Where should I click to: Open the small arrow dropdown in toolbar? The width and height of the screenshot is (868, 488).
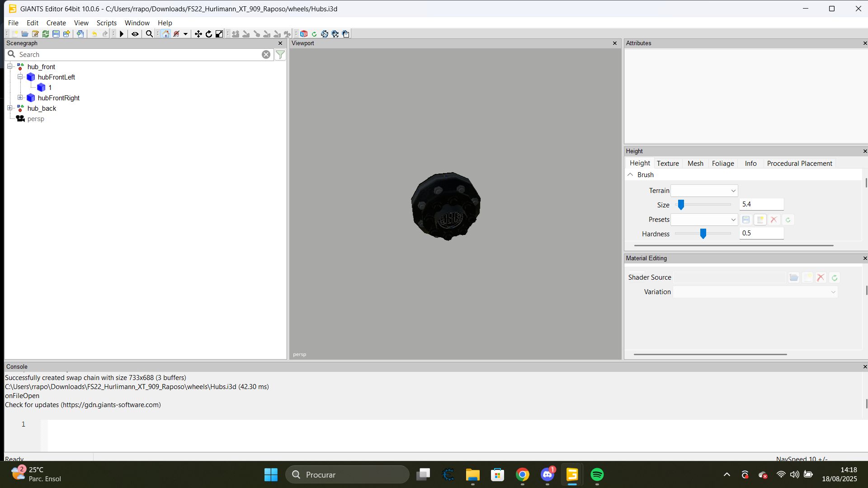coord(185,34)
